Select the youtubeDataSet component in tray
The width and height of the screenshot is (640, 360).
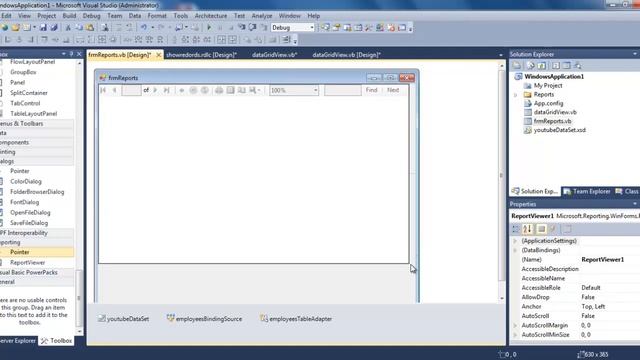pyautogui.click(x=123, y=319)
